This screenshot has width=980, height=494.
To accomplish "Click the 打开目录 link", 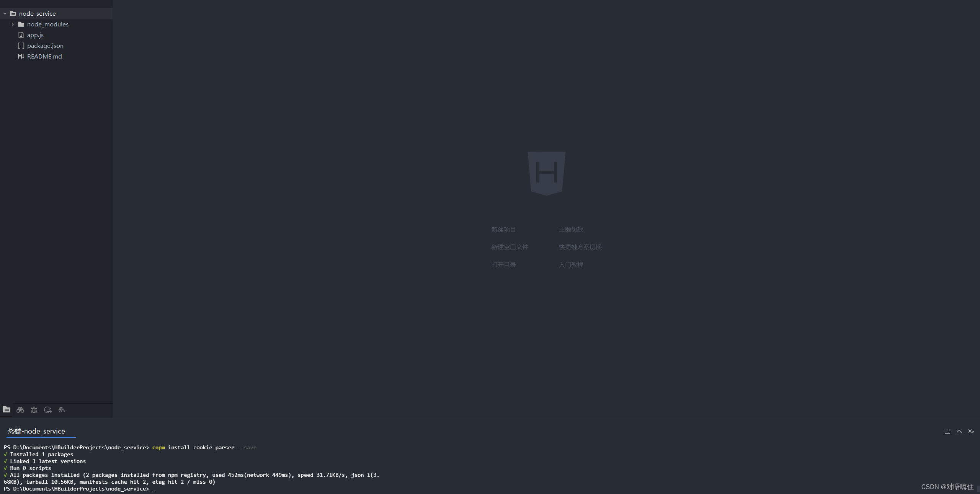I will (x=503, y=264).
